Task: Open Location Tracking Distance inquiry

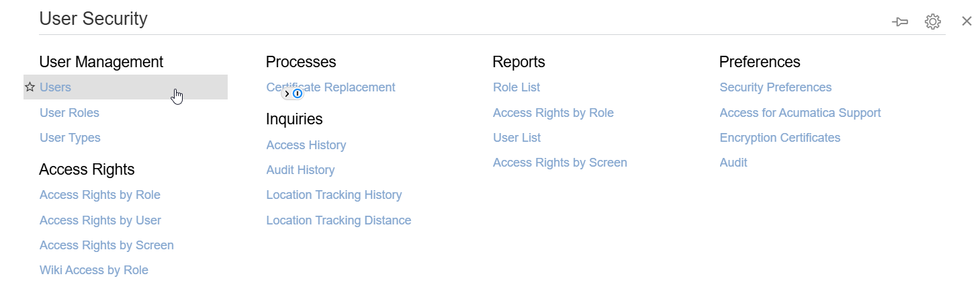Action: click(339, 220)
